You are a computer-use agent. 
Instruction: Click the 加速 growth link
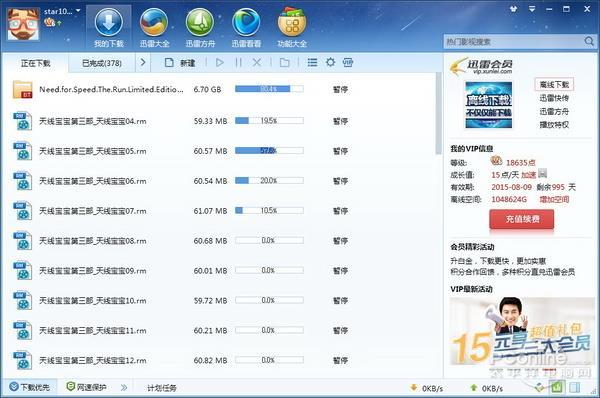click(528, 175)
